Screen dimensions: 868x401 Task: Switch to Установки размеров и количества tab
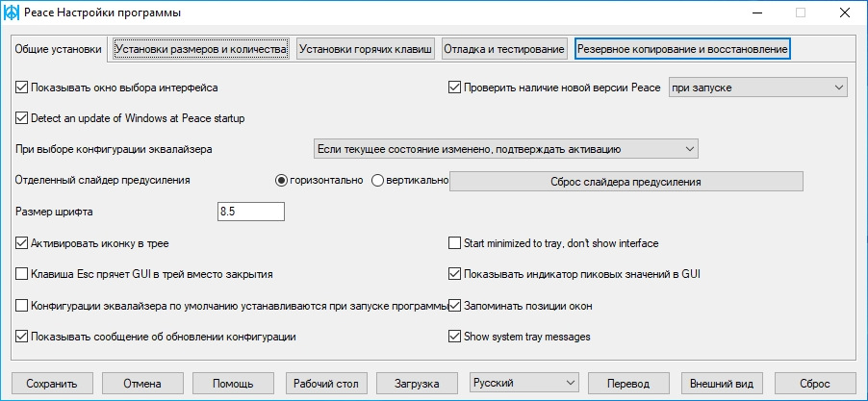(x=201, y=49)
